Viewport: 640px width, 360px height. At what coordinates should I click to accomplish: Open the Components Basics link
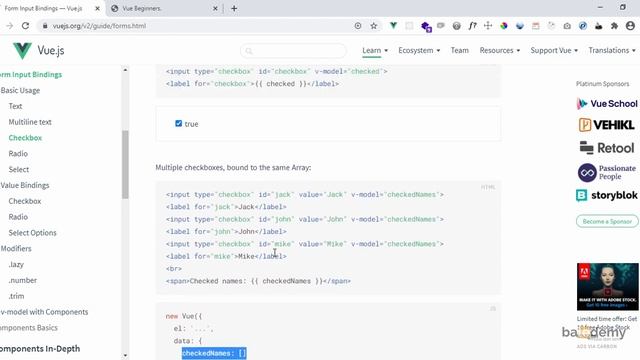tap(29, 328)
